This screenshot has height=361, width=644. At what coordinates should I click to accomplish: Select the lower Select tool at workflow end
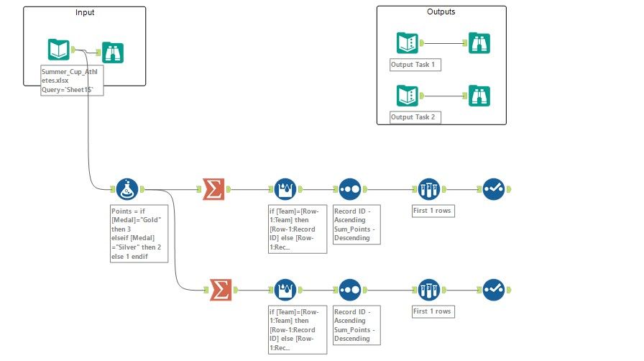(494, 290)
